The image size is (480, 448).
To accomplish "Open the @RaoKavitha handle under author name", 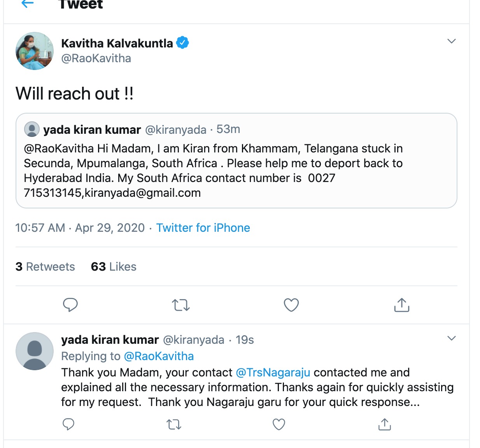I will (96, 58).
